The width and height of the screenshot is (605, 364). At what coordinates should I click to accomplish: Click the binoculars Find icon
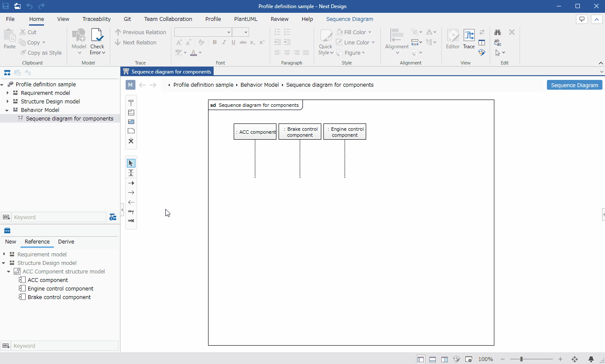(498, 32)
